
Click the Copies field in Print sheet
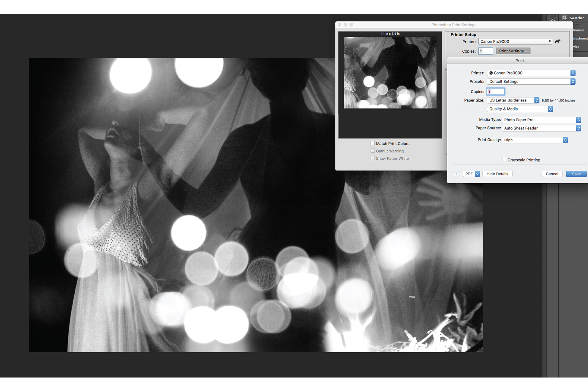(x=496, y=92)
